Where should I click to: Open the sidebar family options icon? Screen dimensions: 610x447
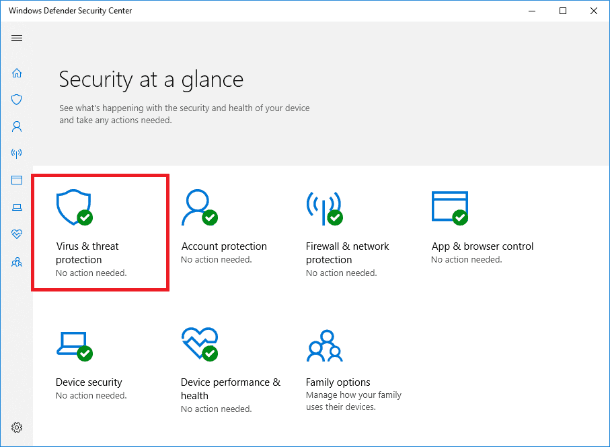[17, 262]
